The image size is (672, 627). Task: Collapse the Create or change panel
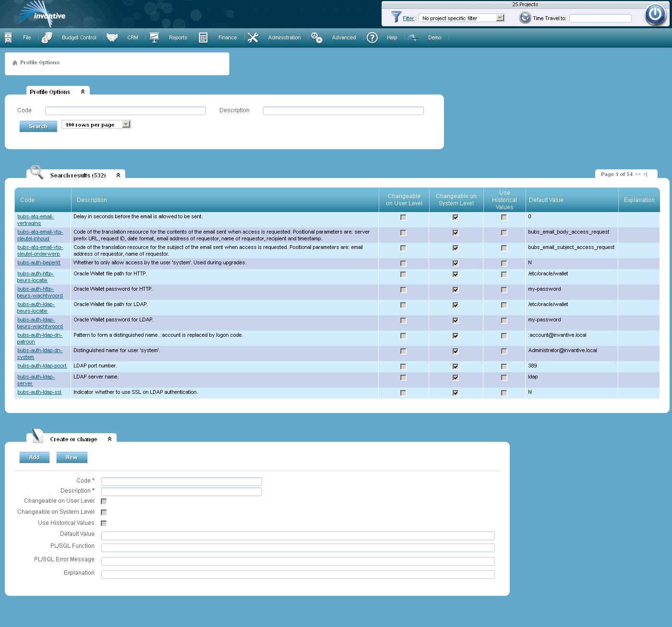[109, 439]
